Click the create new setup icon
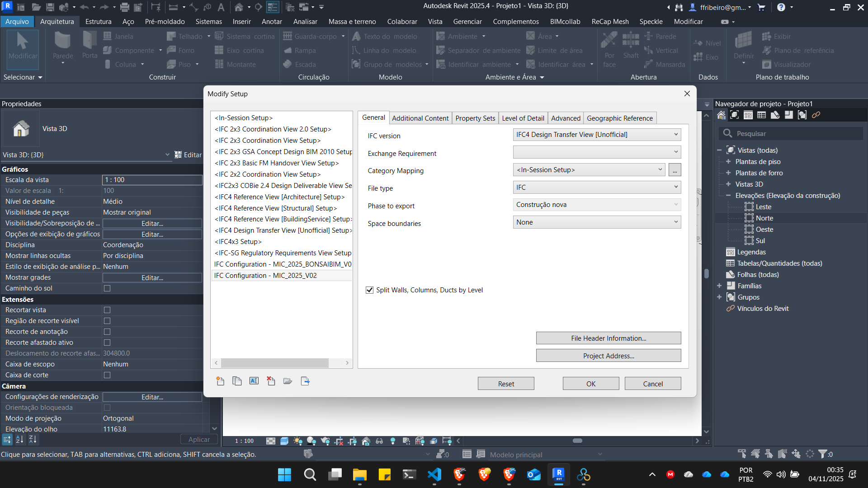This screenshot has height=488, width=868. click(220, 381)
